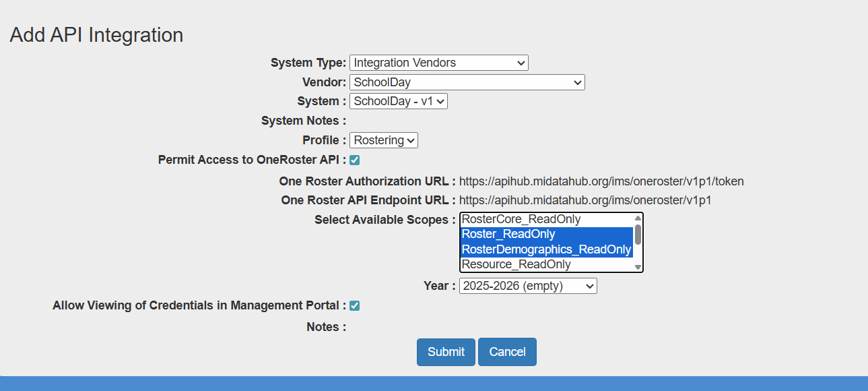Cancel adding the API integration
The height and width of the screenshot is (391, 868).
pos(507,352)
